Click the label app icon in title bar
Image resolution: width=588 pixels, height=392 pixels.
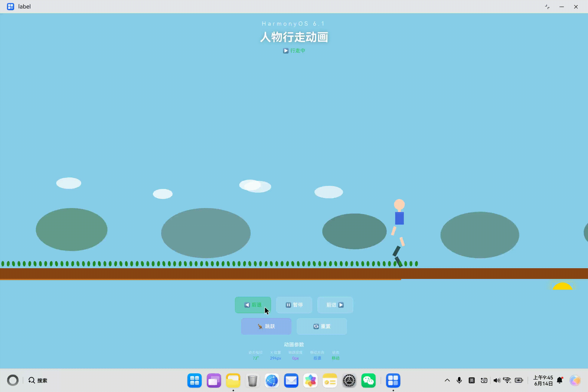click(x=11, y=6)
